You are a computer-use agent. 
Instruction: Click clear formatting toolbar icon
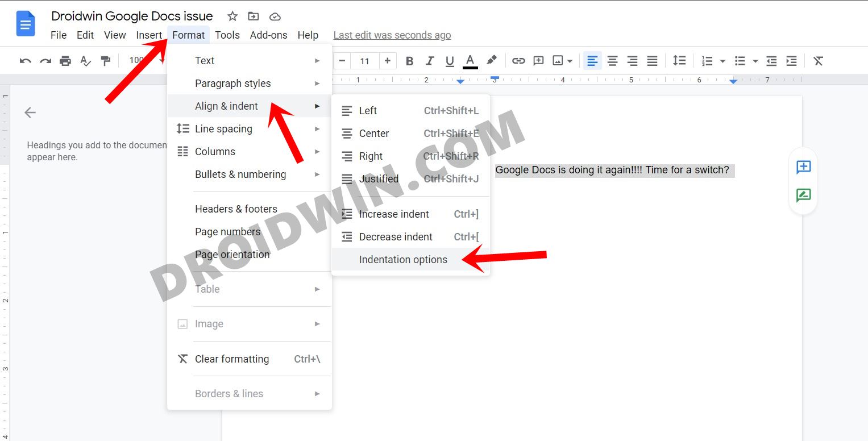818,61
